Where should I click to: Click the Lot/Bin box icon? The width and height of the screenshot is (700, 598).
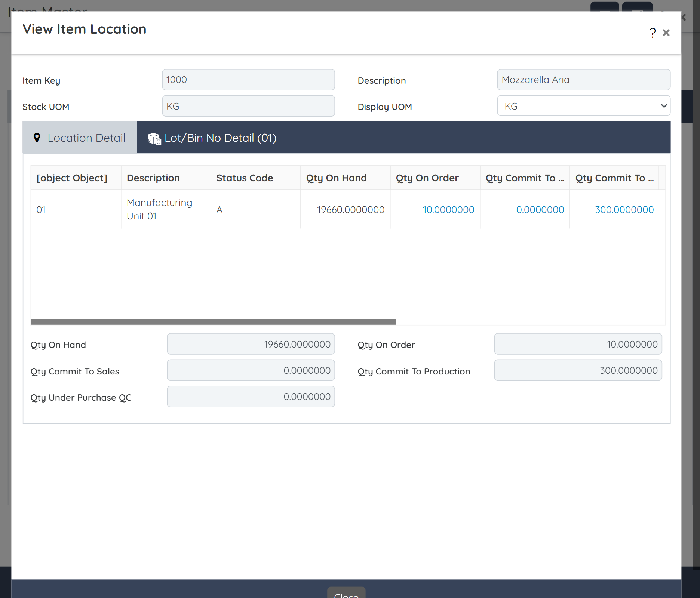(x=154, y=139)
